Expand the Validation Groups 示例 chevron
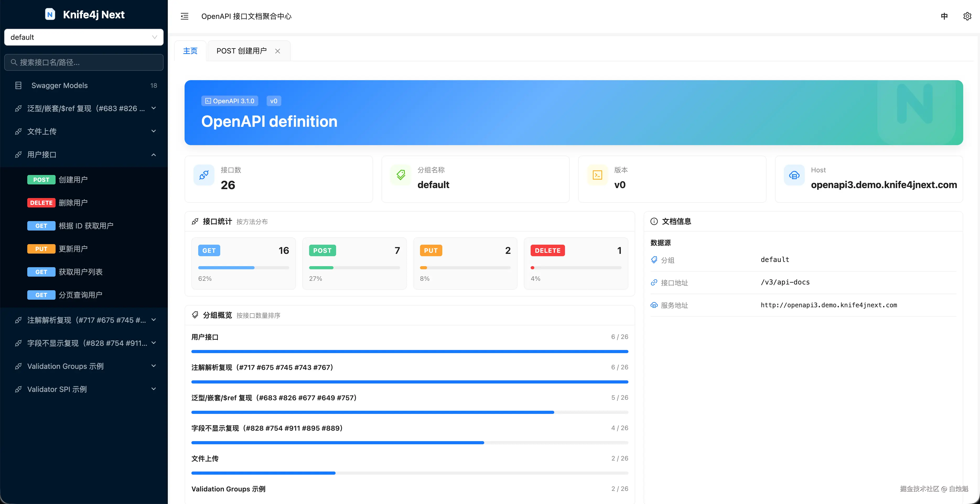 click(x=154, y=366)
